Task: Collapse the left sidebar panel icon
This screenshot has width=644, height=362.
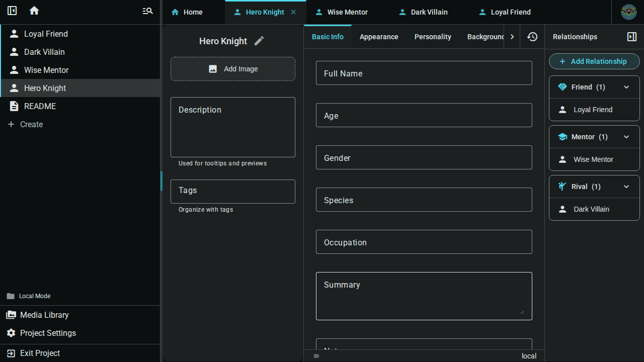Action: point(12,11)
